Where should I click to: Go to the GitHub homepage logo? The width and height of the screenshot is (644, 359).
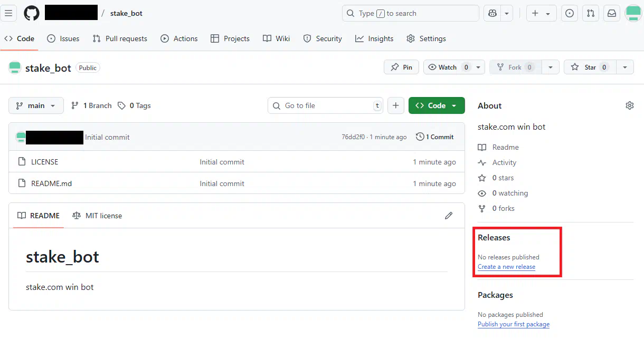[32, 13]
